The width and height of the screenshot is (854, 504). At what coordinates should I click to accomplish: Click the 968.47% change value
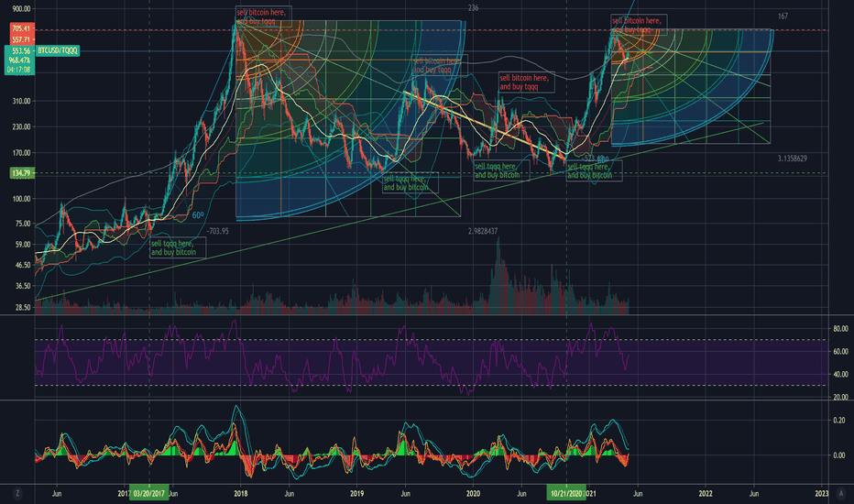[x=20, y=60]
